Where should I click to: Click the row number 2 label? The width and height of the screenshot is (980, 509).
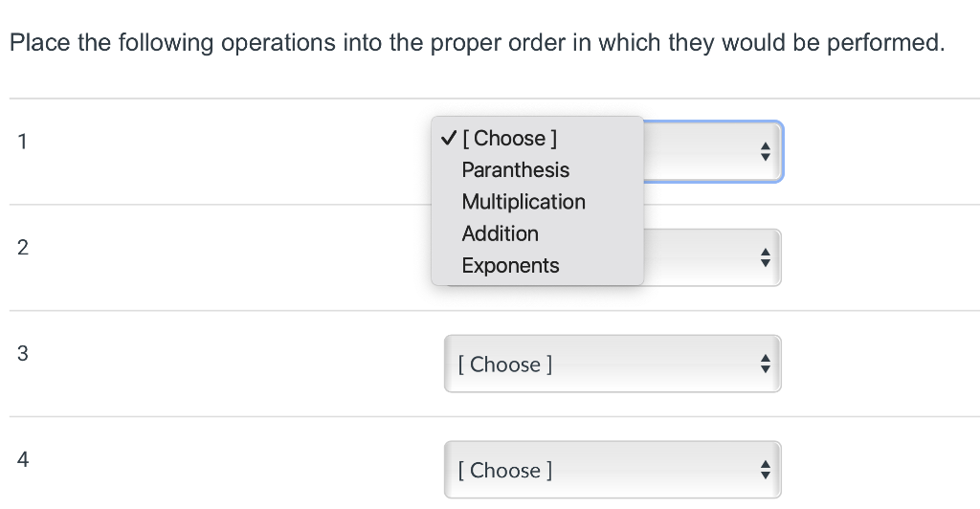22,248
